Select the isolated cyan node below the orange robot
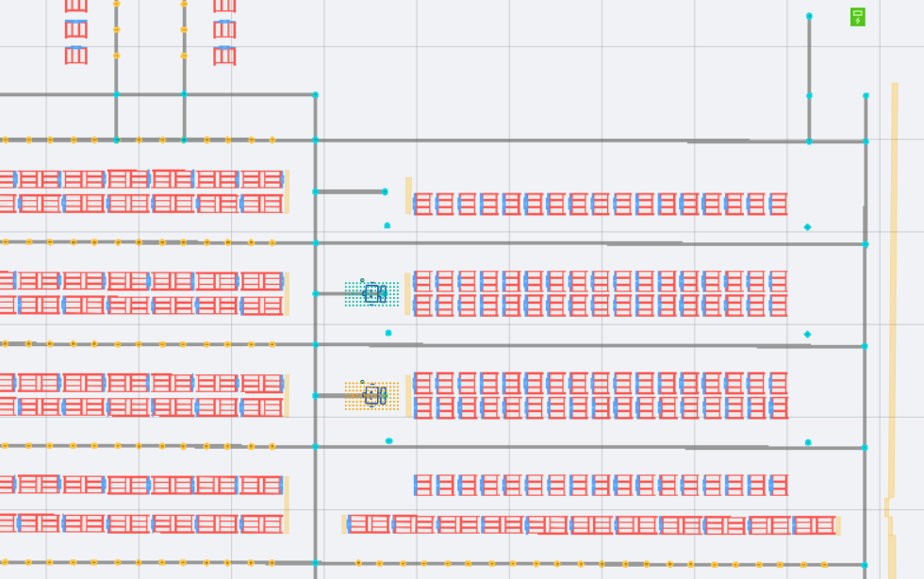924x579 pixels. [x=388, y=441]
